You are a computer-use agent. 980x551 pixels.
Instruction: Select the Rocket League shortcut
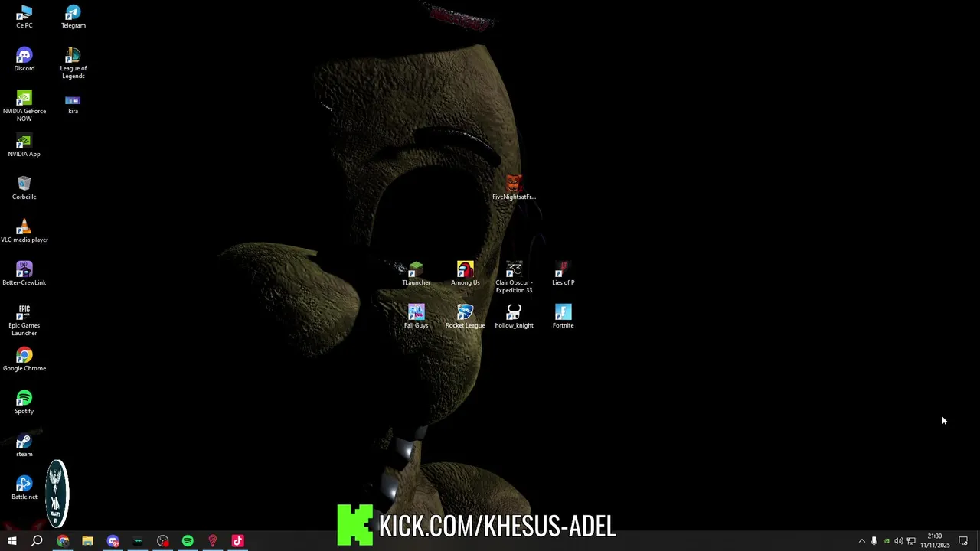click(465, 317)
